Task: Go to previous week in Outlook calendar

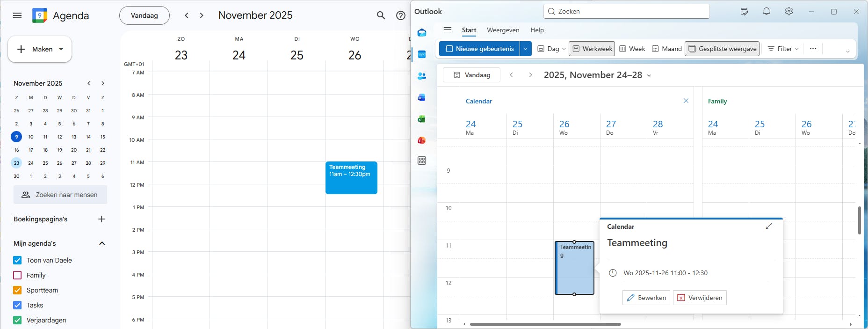Action: click(x=512, y=75)
